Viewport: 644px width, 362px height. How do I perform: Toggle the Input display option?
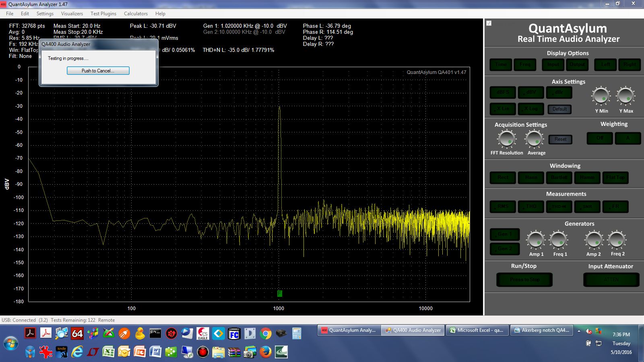click(x=553, y=64)
